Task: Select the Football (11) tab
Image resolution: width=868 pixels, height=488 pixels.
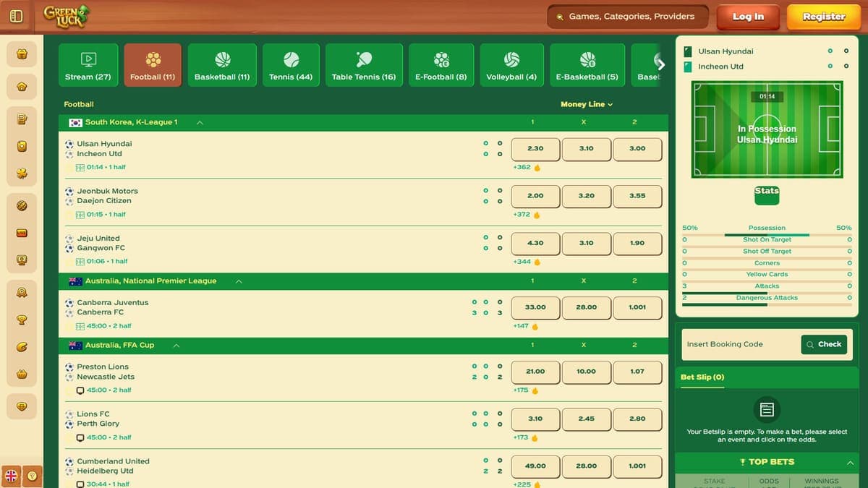Action: tap(153, 65)
